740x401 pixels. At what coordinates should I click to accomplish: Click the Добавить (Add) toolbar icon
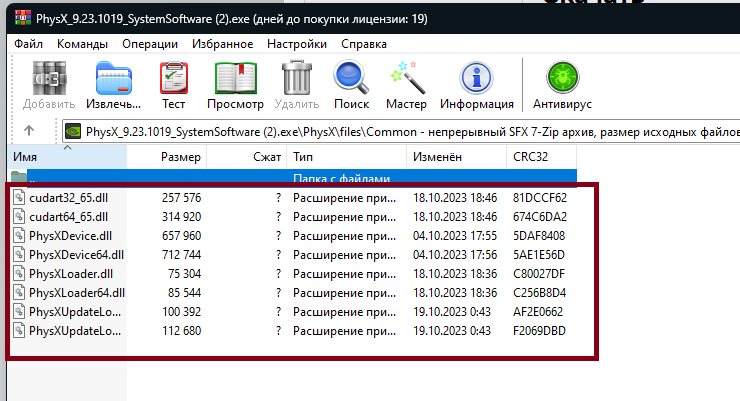[49, 78]
